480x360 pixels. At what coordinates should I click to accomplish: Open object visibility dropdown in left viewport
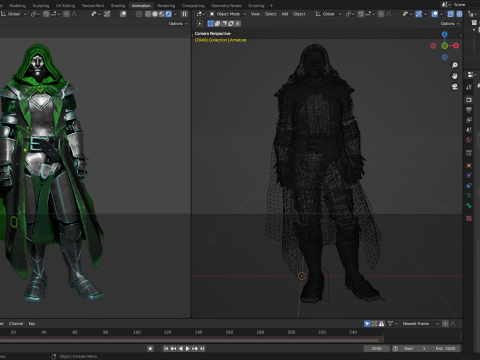[x=96, y=14]
